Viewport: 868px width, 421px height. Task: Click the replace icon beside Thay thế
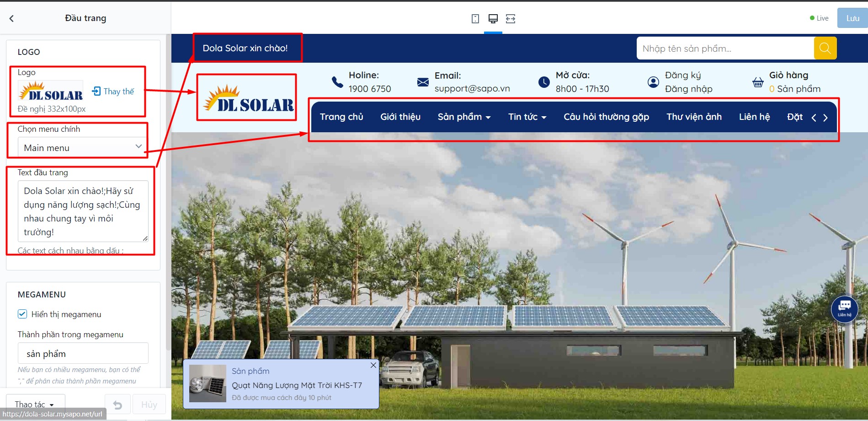coord(96,91)
